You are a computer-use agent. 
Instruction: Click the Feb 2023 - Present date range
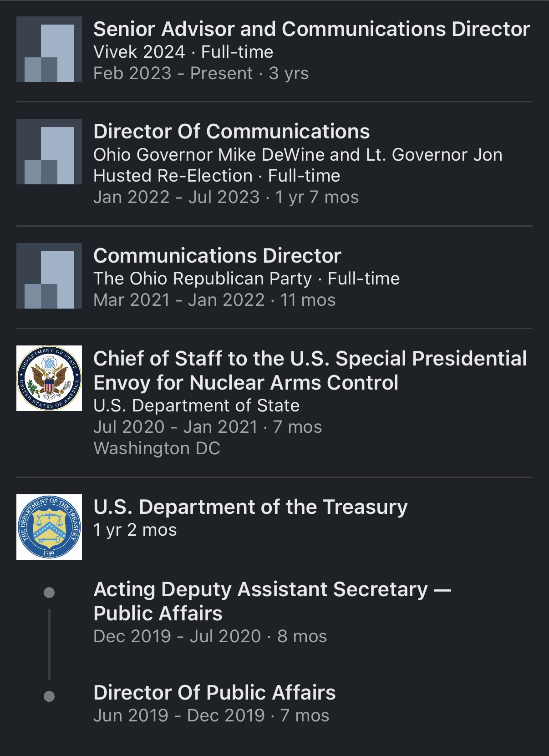click(x=173, y=73)
